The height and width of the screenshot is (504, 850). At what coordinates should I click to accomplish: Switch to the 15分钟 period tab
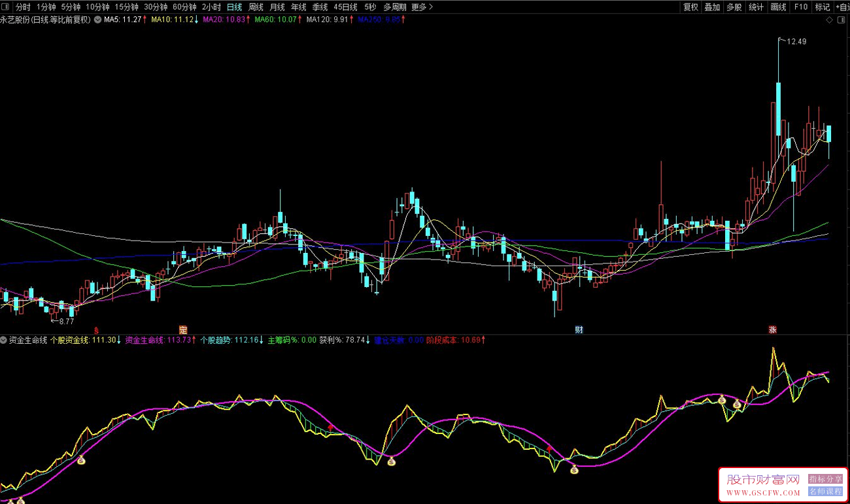[x=127, y=7]
